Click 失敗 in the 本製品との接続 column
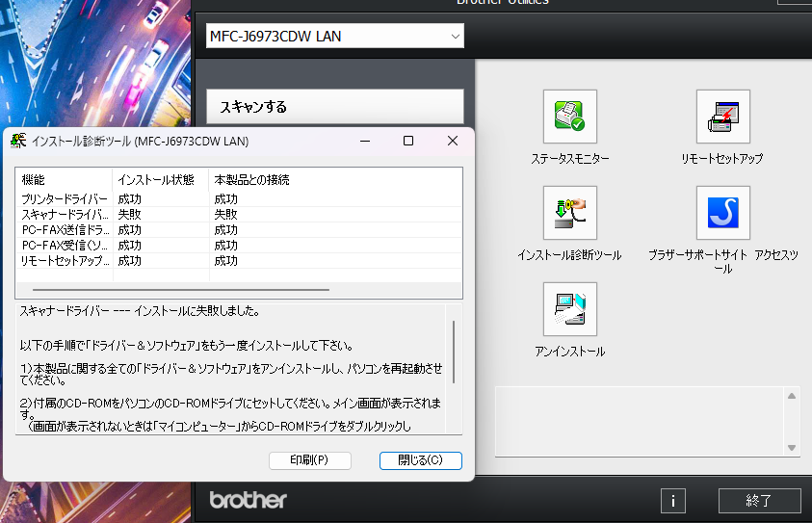The width and height of the screenshot is (812, 523). [x=225, y=215]
